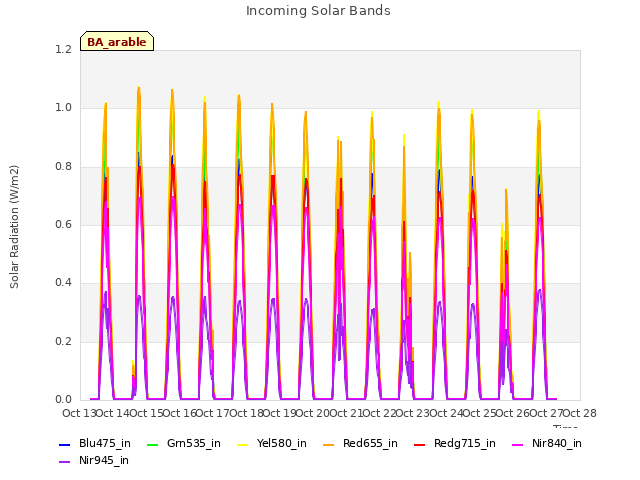Screen dimensions: 640x480
Task: Click the 0.0 y-axis tick label
Action: 64,400
